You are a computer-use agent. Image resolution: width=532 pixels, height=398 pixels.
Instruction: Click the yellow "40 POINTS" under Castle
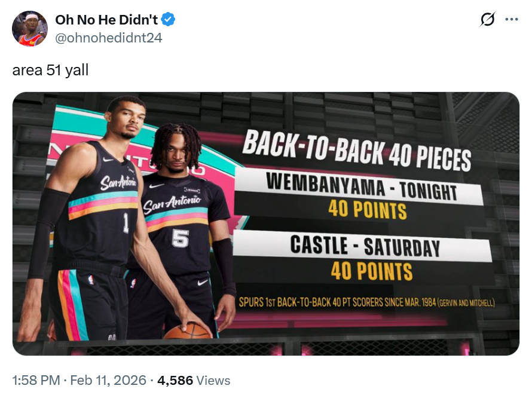point(371,271)
